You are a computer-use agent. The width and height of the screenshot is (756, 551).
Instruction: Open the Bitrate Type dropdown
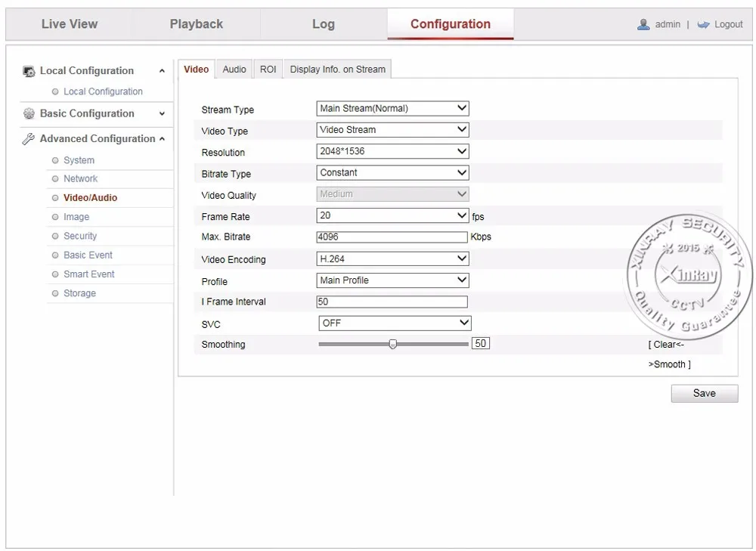pyautogui.click(x=392, y=172)
